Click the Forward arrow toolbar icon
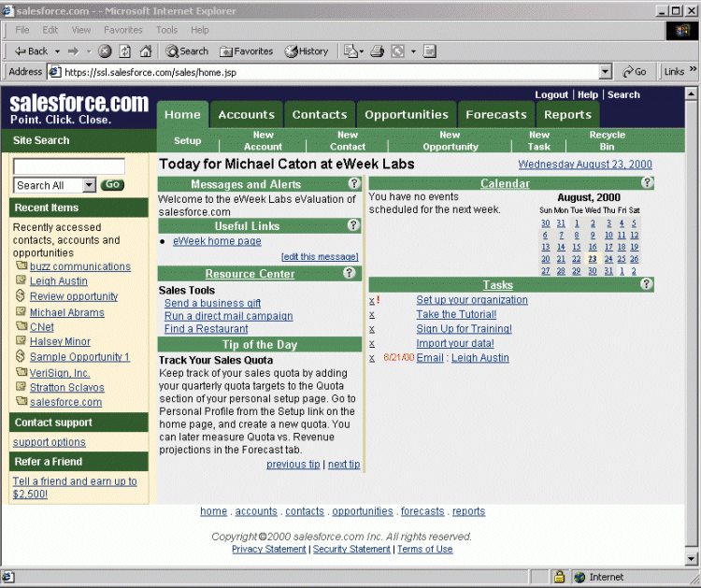Viewport: 701px width, 588px height. tap(73, 51)
